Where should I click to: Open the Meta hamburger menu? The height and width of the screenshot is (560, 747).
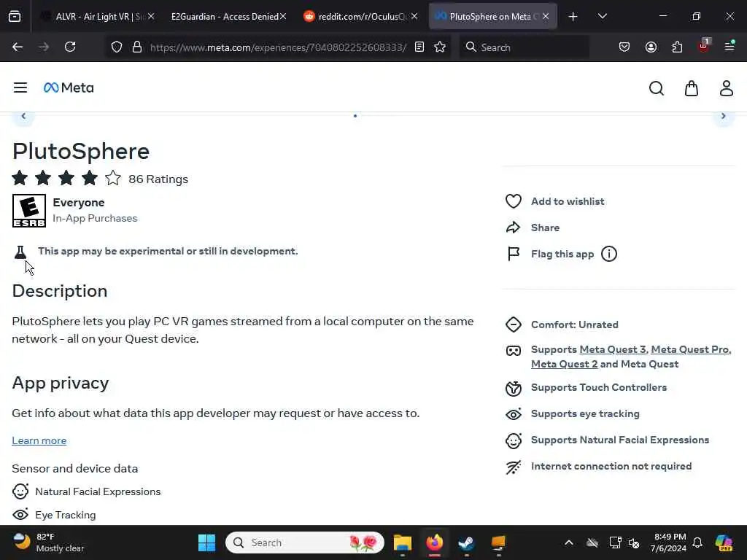(x=20, y=87)
